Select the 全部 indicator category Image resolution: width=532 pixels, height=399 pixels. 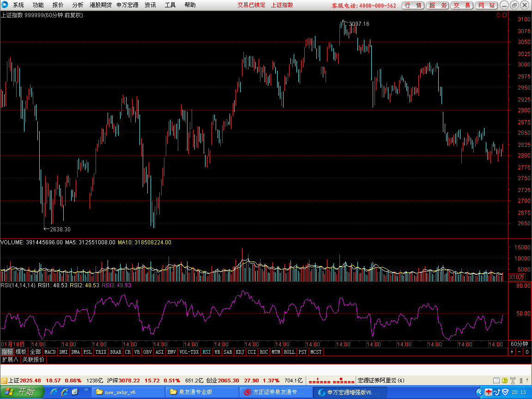pyautogui.click(x=35, y=352)
